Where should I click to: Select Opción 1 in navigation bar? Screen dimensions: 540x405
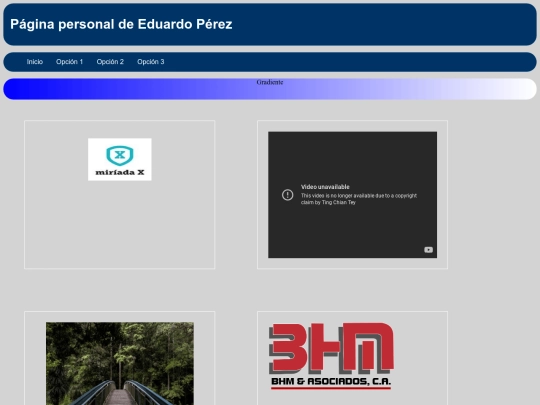[x=70, y=62]
